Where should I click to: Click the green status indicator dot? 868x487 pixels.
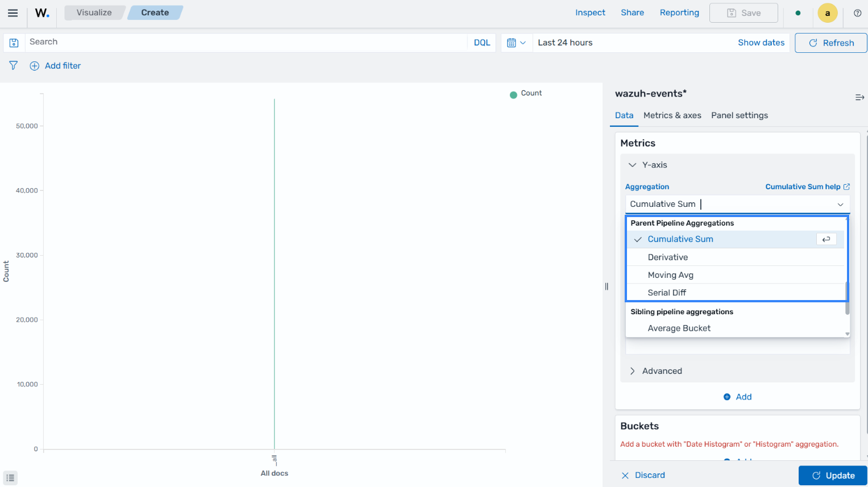coord(798,13)
